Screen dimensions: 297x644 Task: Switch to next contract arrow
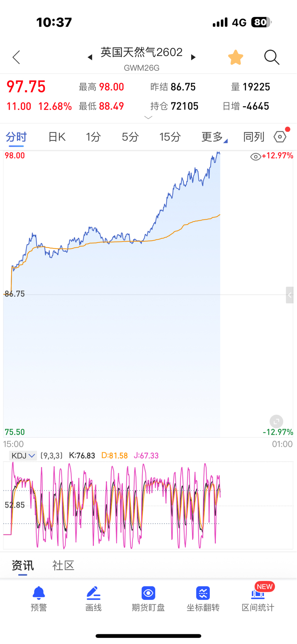coord(193,57)
